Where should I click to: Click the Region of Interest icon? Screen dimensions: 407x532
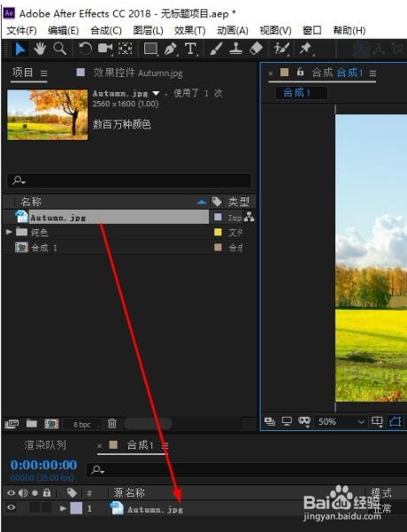tap(395, 421)
